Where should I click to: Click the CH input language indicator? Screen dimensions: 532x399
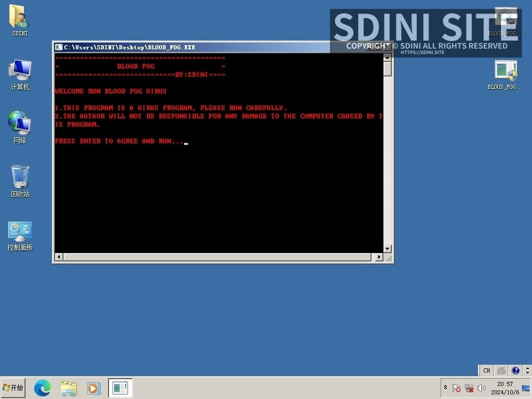coord(486,370)
